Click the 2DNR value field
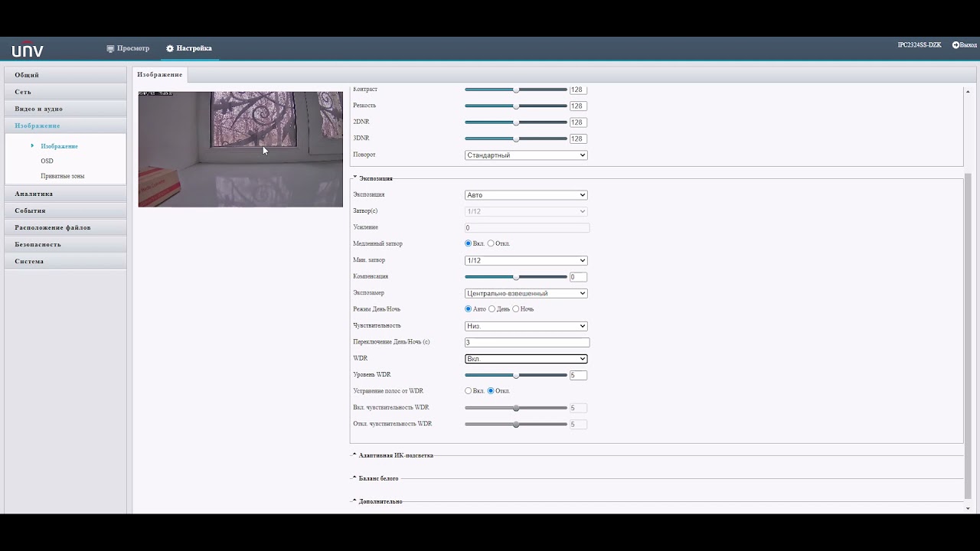 coord(578,122)
